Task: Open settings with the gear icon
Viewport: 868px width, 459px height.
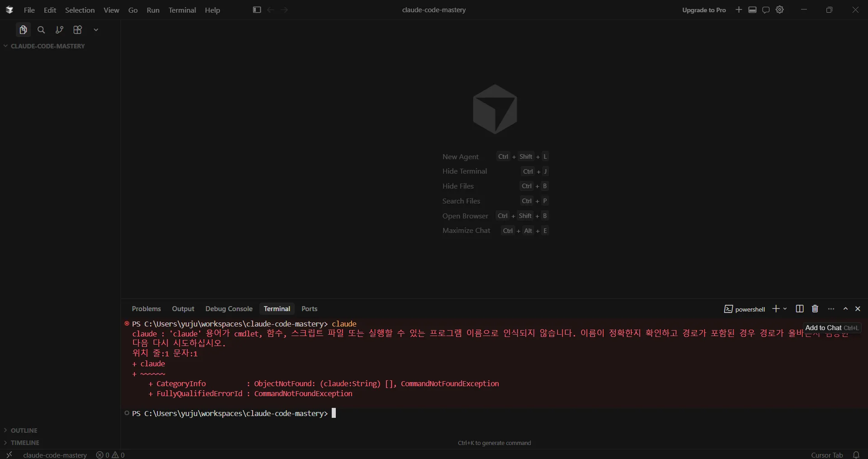Action: point(780,9)
